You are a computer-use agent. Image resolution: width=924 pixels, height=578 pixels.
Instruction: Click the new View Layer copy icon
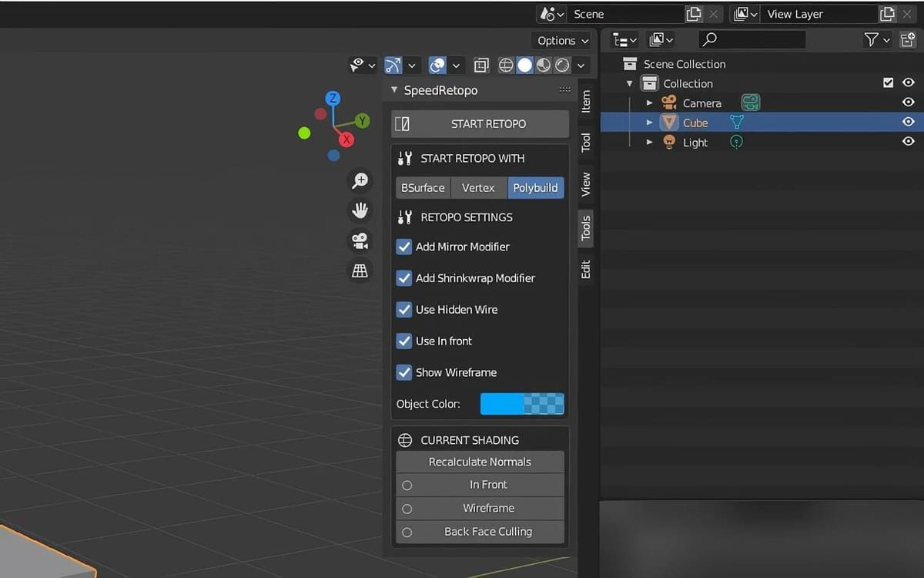tap(887, 14)
